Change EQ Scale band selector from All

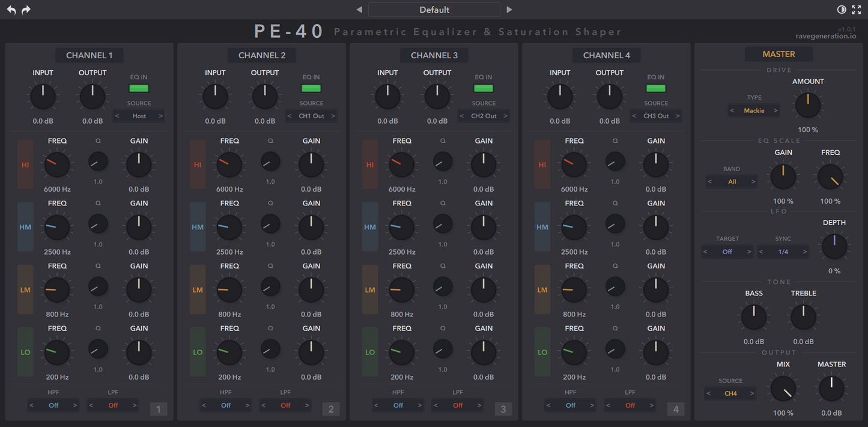(732, 181)
